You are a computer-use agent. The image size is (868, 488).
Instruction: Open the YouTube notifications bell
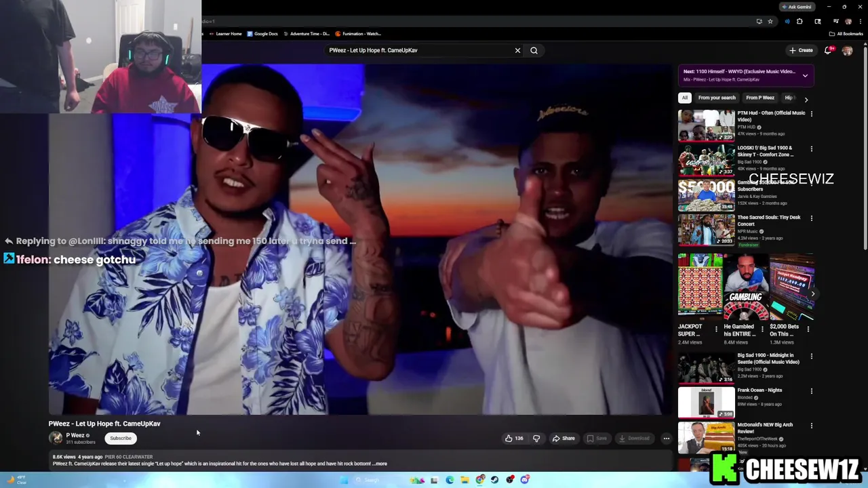(x=828, y=50)
